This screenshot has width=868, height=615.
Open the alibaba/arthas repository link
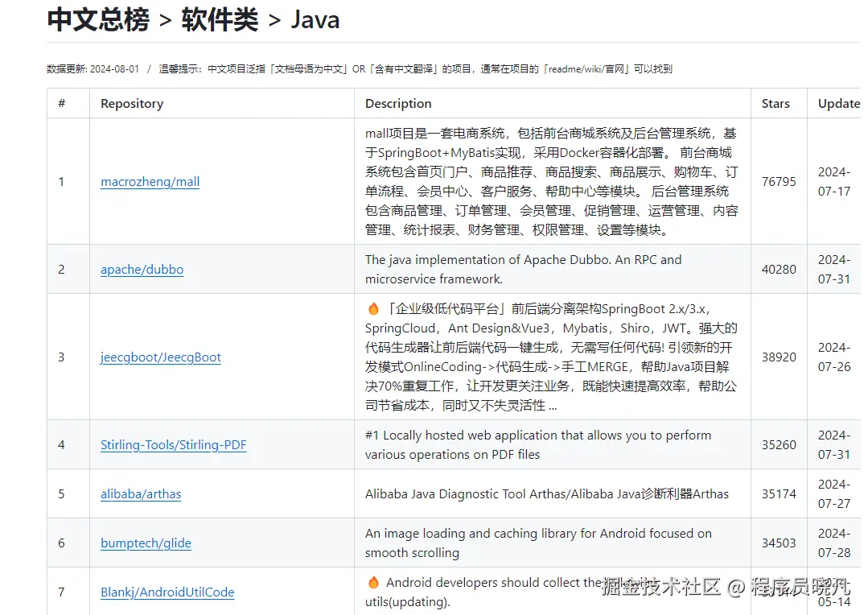coord(141,493)
